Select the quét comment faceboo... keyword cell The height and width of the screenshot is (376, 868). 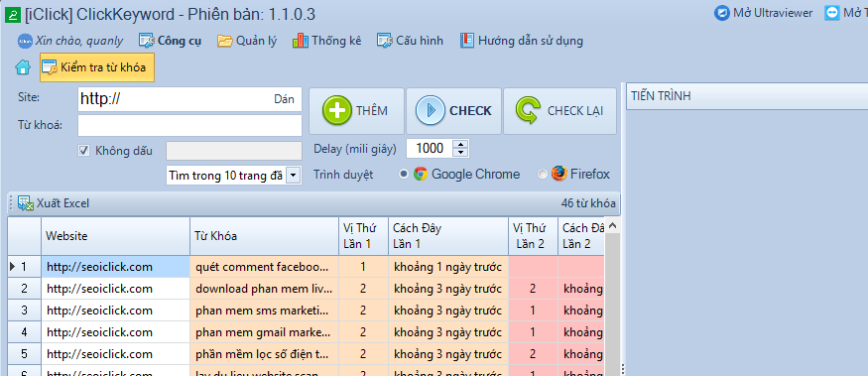tap(264, 267)
